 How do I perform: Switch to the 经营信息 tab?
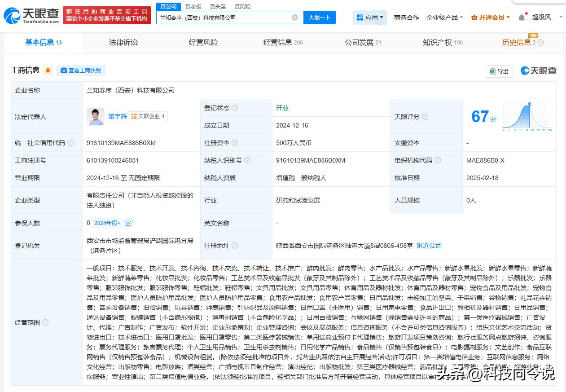click(x=283, y=42)
